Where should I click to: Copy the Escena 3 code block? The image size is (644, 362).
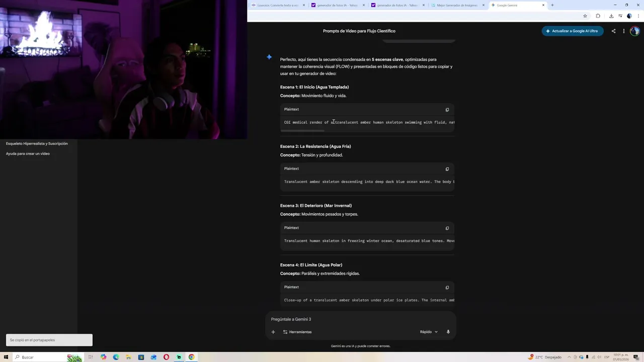(x=447, y=228)
